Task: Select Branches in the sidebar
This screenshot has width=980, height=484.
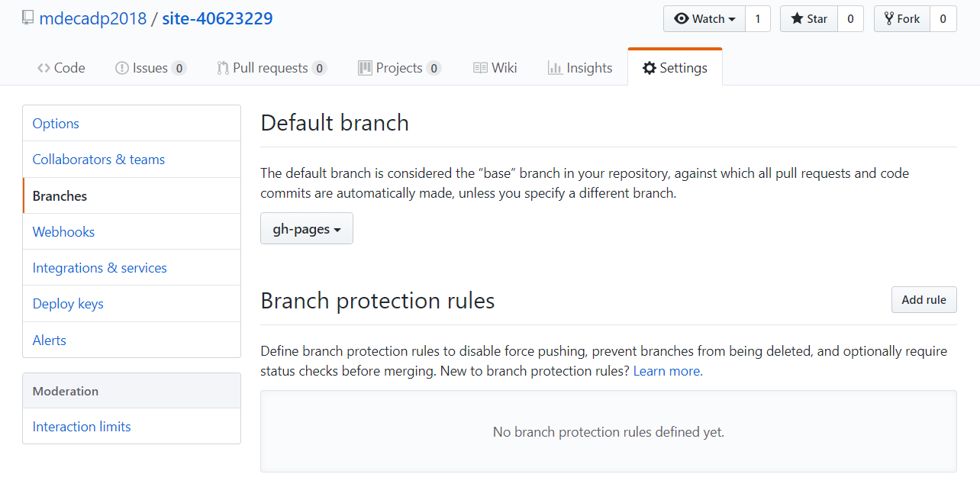Action: tap(131, 196)
